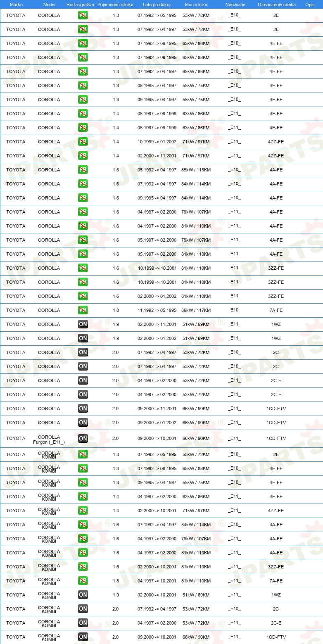This screenshot has height=644, width=323.
Task: Click the '86kW / 117KM' power cell
Action: 196,310
